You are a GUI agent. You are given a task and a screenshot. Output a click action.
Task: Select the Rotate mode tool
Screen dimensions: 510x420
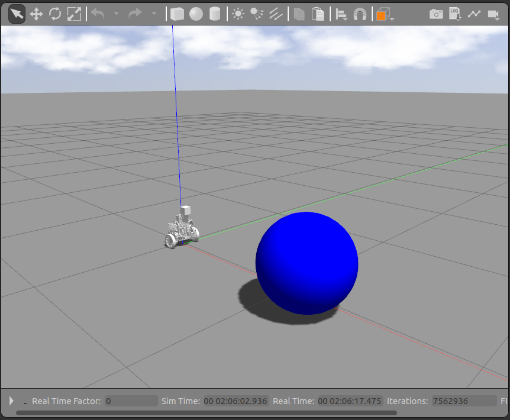55,14
